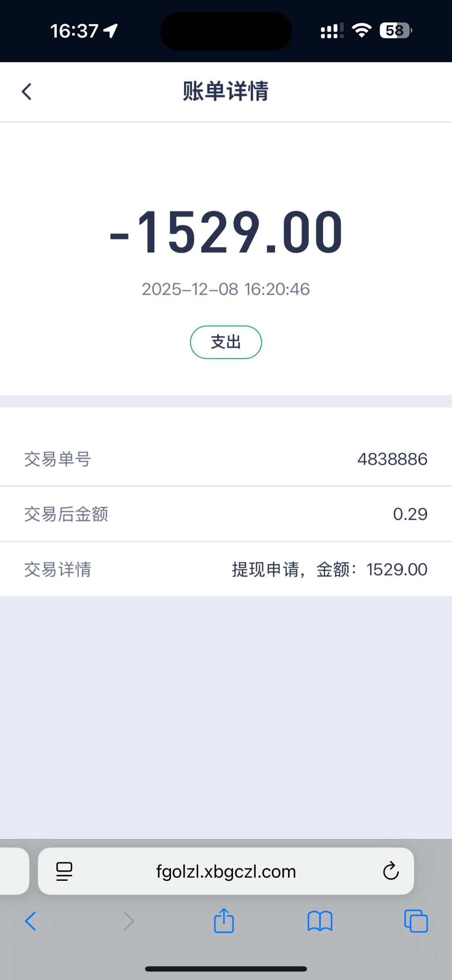
Task: Tap the battery indicator in status bar
Action: pyautogui.click(x=395, y=31)
